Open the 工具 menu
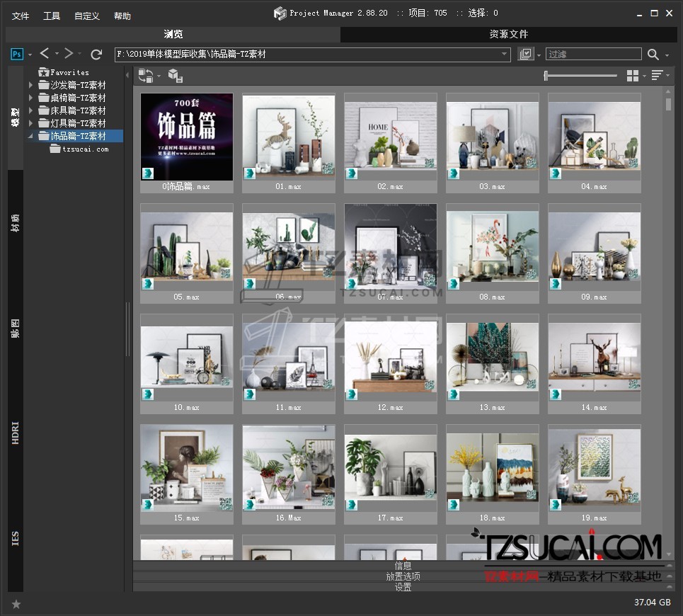 [x=52, y=16]
